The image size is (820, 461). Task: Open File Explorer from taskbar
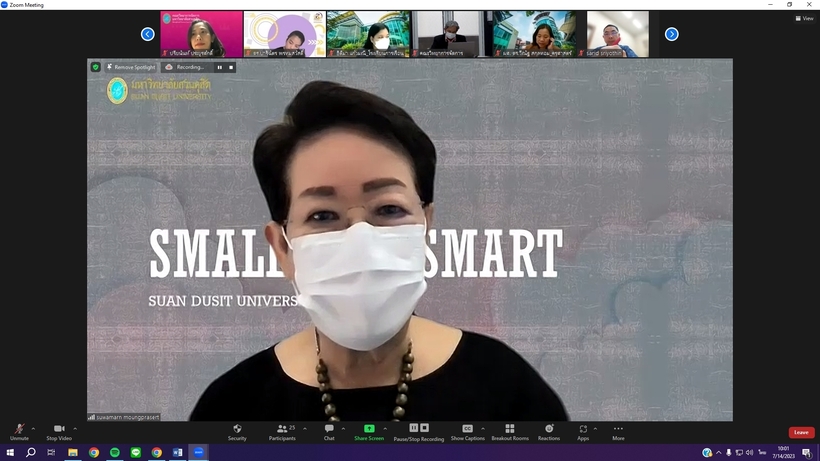tap(73, 452)
